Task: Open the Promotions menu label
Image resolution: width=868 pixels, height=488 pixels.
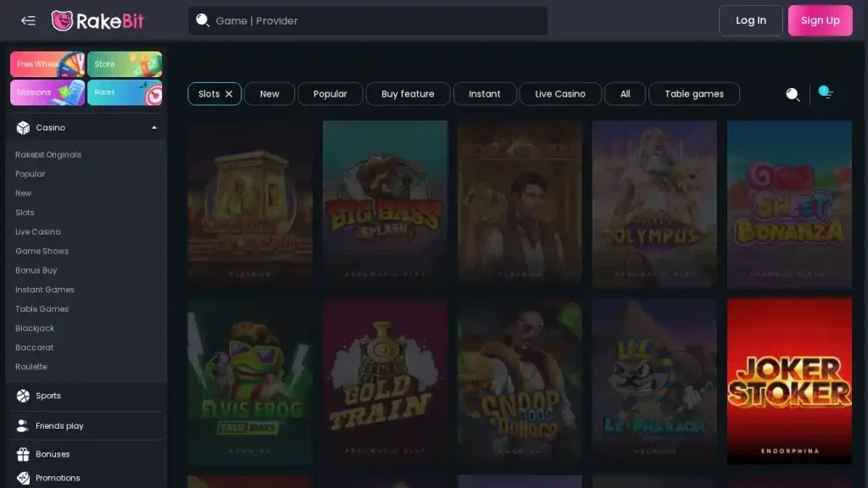Action: tap(58, 478)
